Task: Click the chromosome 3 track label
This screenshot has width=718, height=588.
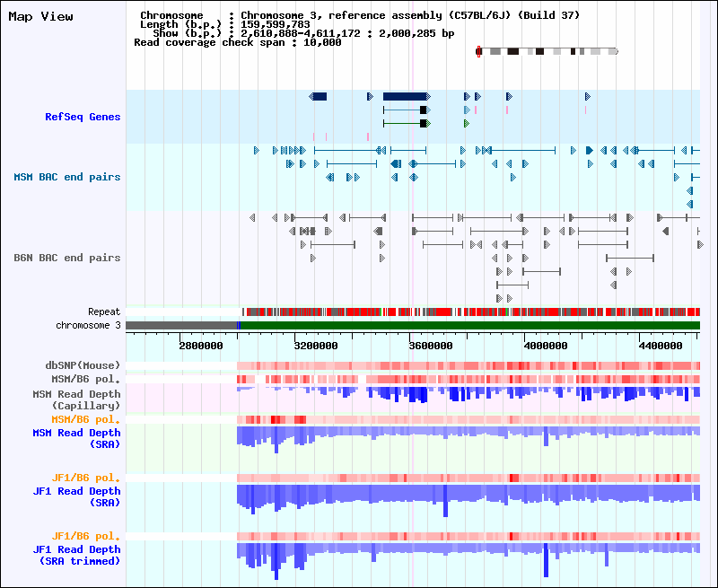Action: [x=88, y=325]
